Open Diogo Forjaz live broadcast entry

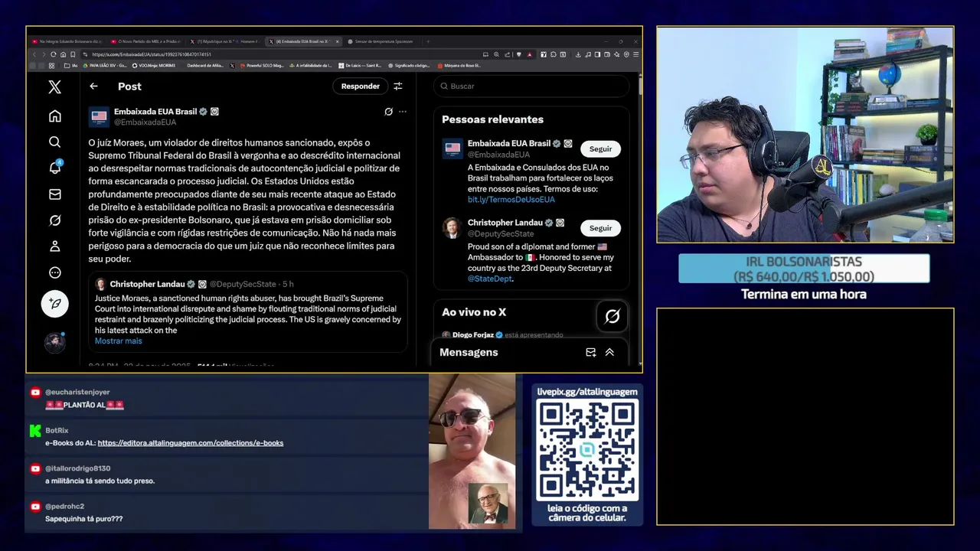point(502,335)
